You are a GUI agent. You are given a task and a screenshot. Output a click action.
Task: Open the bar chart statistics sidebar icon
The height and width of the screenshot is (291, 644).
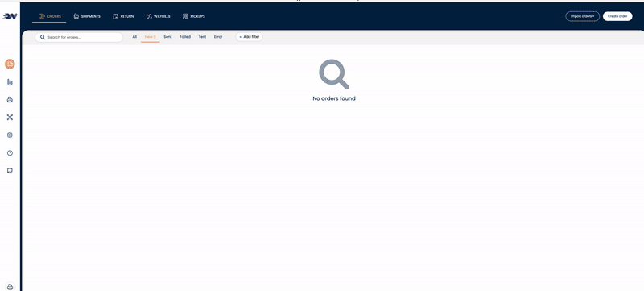click(x=10, y=81)
